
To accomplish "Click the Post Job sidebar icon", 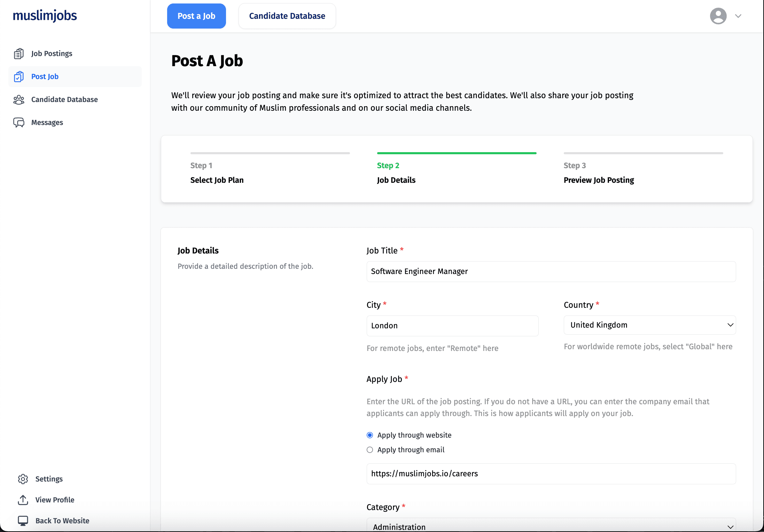I will tap(18, 76).
